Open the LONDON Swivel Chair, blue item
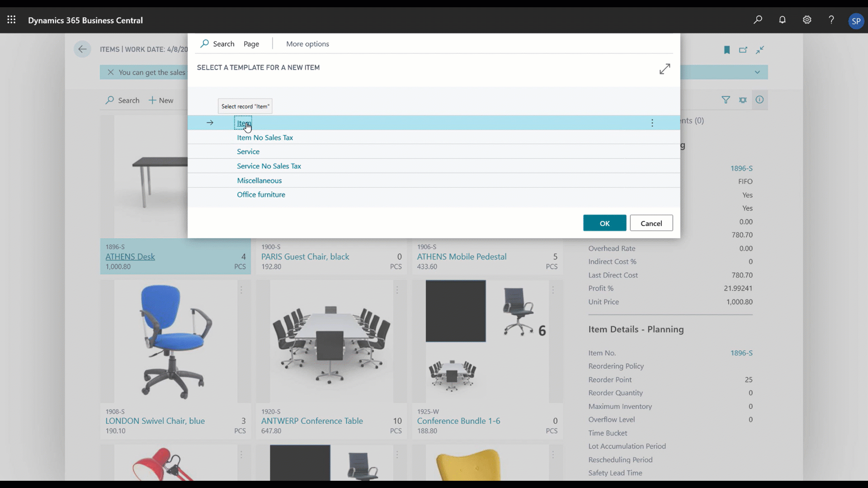The height and width of the screenshot is (488, 868). (x=155, y=421)
